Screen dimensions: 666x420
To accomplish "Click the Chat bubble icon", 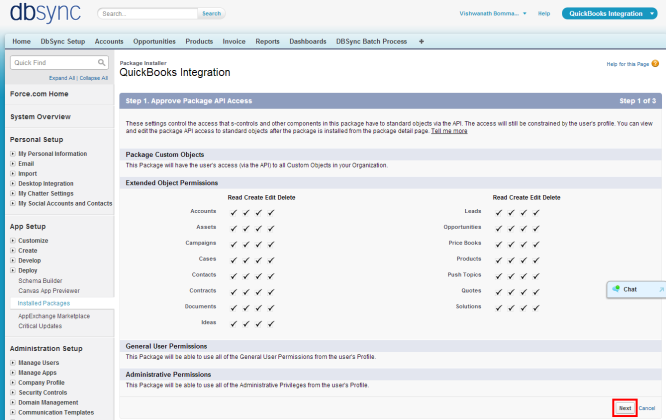I will (x=617, y=289).
